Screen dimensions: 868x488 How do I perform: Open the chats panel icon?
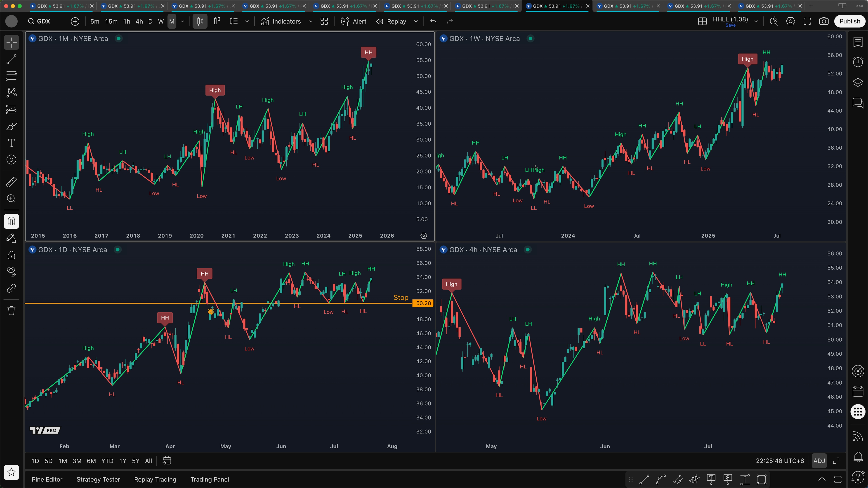click(x=858, y=103)
